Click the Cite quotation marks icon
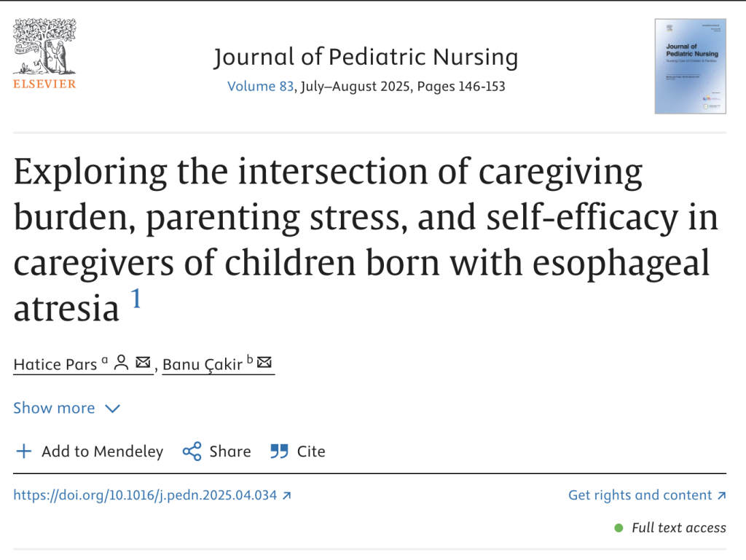This screenshot has height=560, width=746. click(279, 451)
